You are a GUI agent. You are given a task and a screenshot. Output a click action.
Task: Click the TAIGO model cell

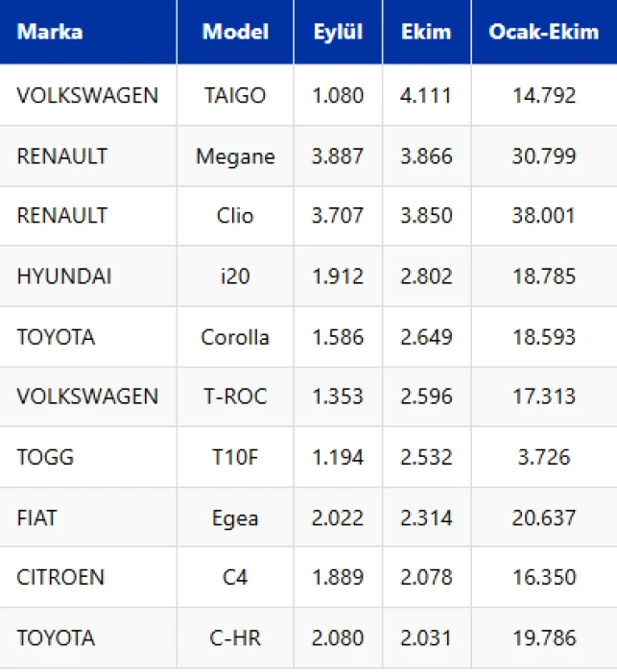[x=235, y=95]
